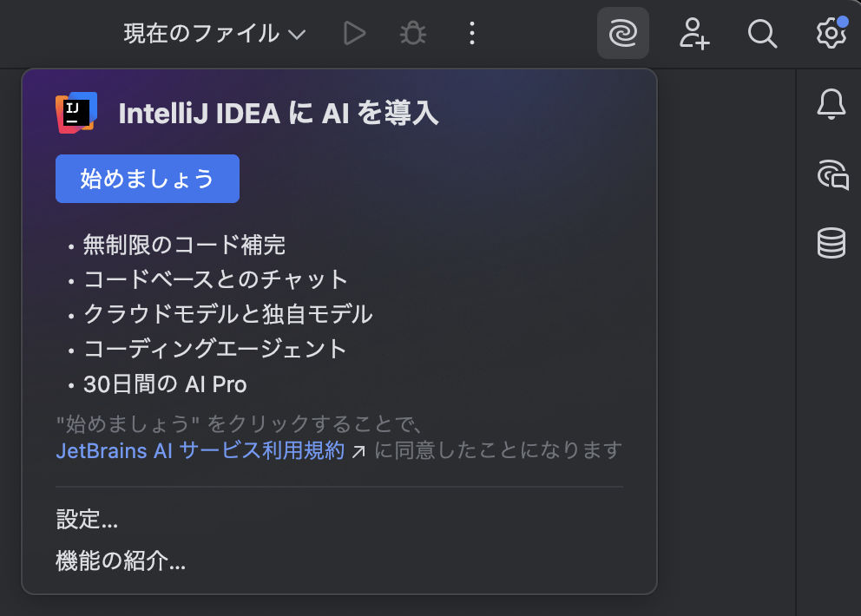Expand chevron arrow beside 現在のファイル
Screen dimensions: 861x616
click(x=297, y=35)
